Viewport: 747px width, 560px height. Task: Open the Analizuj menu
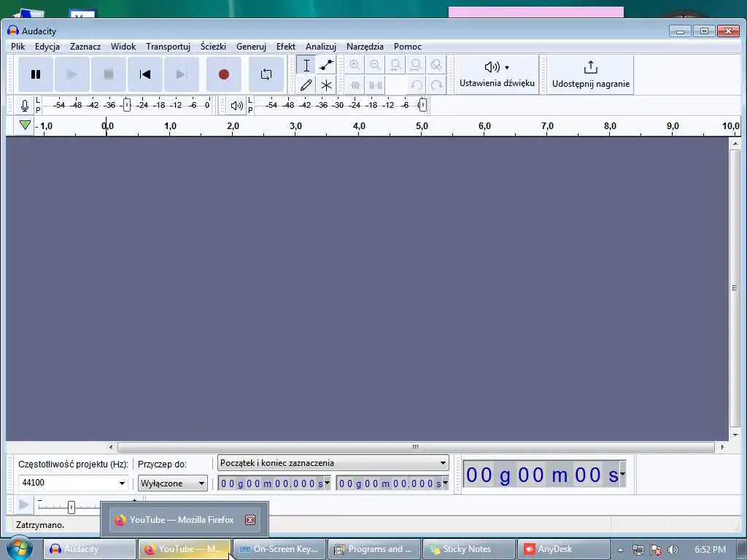[x=321, y=47]
